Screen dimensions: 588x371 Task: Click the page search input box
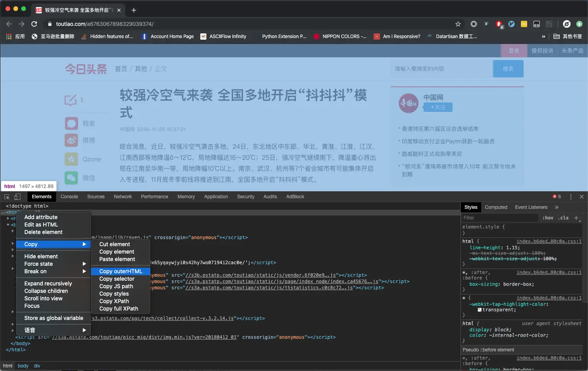point(442,69)
